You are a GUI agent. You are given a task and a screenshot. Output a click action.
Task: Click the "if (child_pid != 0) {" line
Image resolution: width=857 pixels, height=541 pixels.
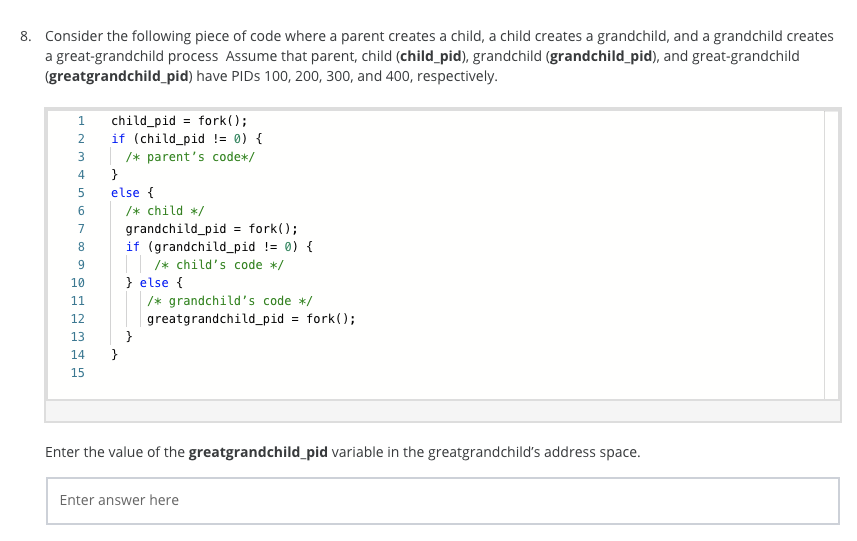point(186,138)
